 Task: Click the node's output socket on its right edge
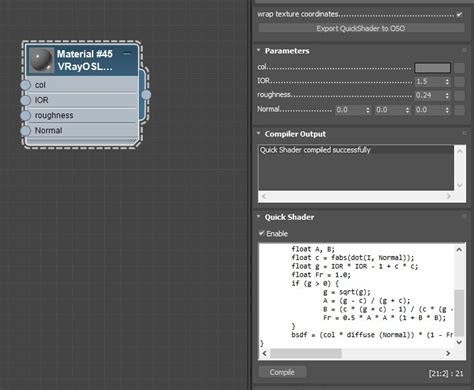[146, 95]
